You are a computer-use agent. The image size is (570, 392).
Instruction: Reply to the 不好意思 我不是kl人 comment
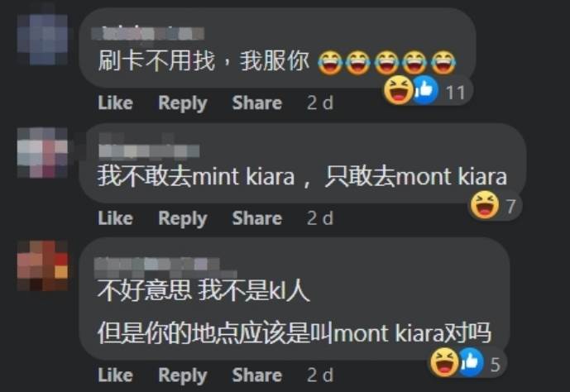coord(183,375)
